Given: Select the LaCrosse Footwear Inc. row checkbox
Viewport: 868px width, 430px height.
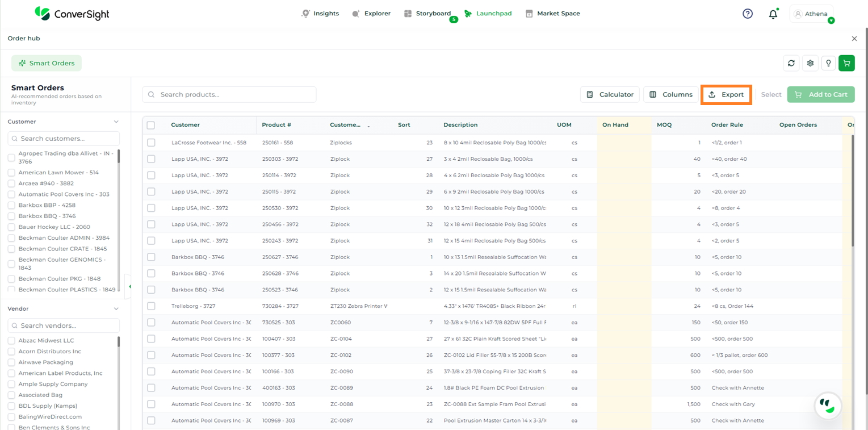Looking at the screenshot, I should click(x=151, y=143).
